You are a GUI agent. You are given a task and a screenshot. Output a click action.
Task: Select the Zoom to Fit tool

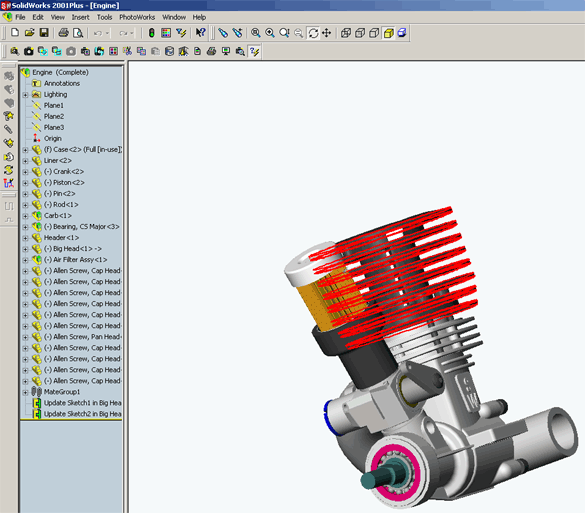click(x=256, y=33)
